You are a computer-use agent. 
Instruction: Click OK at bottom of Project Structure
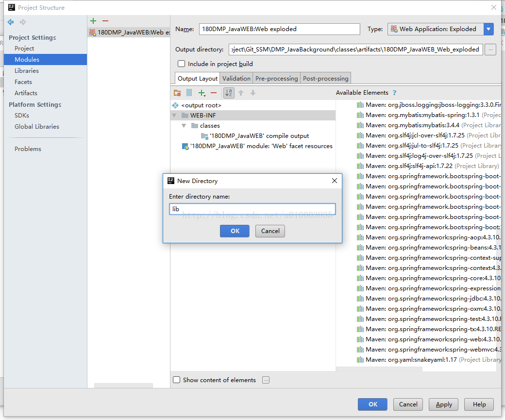point(372,404)
